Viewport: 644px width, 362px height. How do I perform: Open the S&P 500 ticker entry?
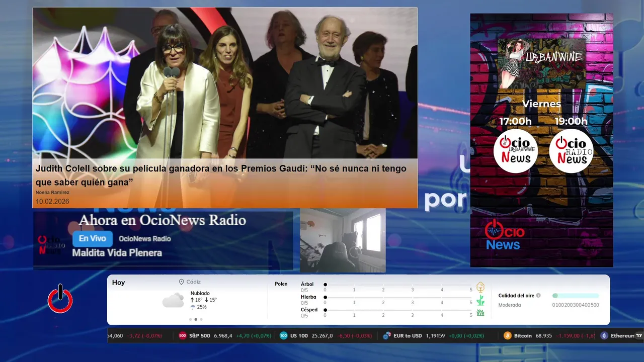coord(225,336)
